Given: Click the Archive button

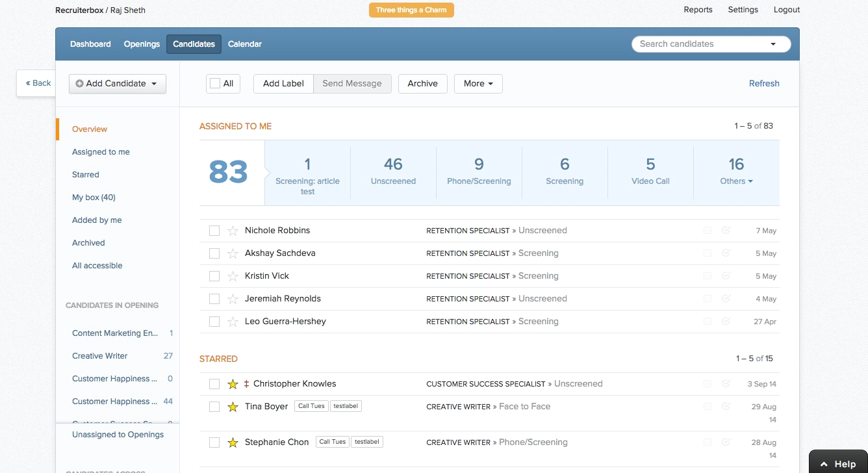Looking at the screenshot, I should point(423,83).
